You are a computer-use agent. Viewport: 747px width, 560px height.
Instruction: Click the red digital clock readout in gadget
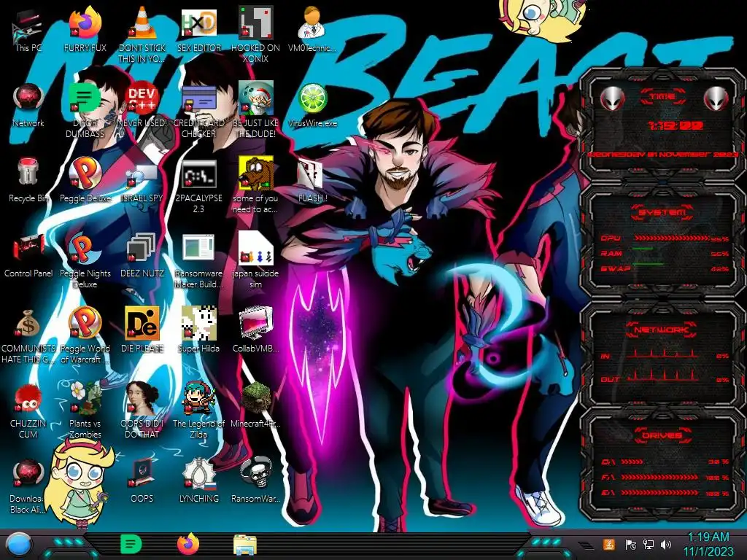[675, 125]
